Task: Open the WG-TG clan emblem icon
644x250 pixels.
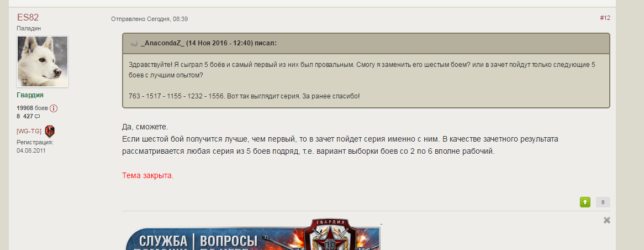Action: [50, 131]
